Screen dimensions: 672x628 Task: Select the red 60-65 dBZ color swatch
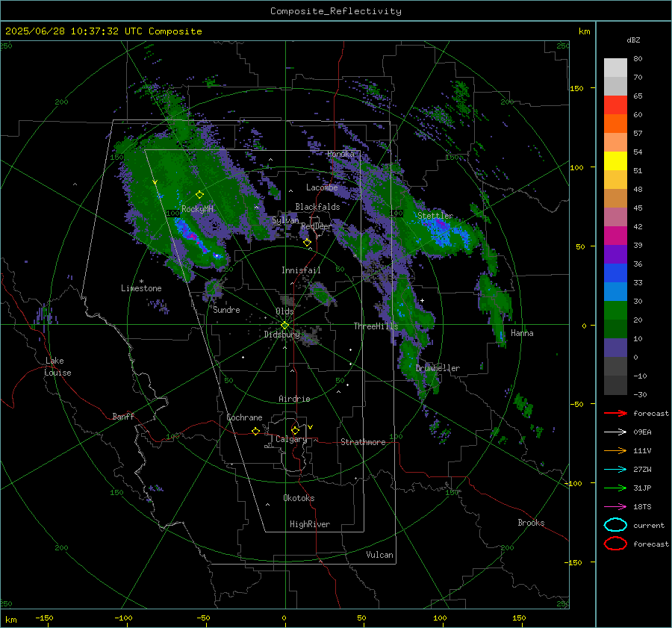pyautogui.click(x=615, y=105)
